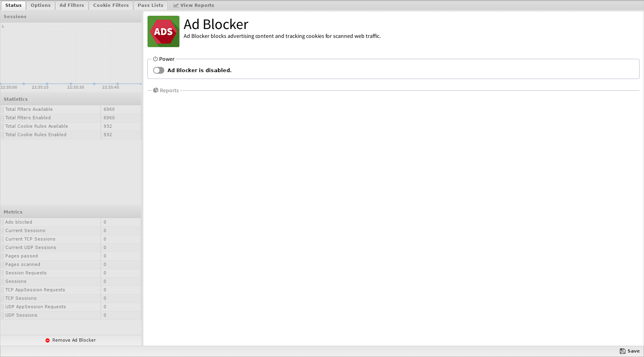Image resolution: width=644 pixels, height=357 pixels.
Task: Enable the Ad Blocker power toggle
Action: [159, 71]
